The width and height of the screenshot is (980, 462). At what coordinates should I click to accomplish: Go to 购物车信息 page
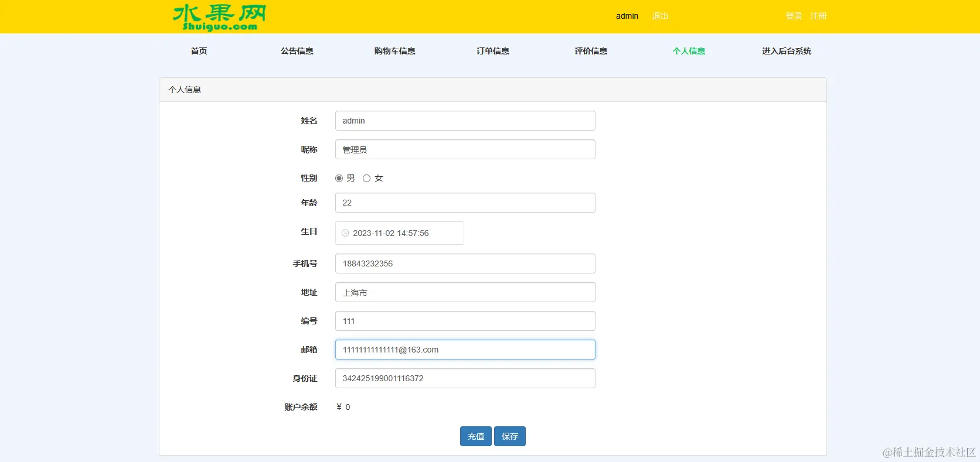[x=394, y=51]
